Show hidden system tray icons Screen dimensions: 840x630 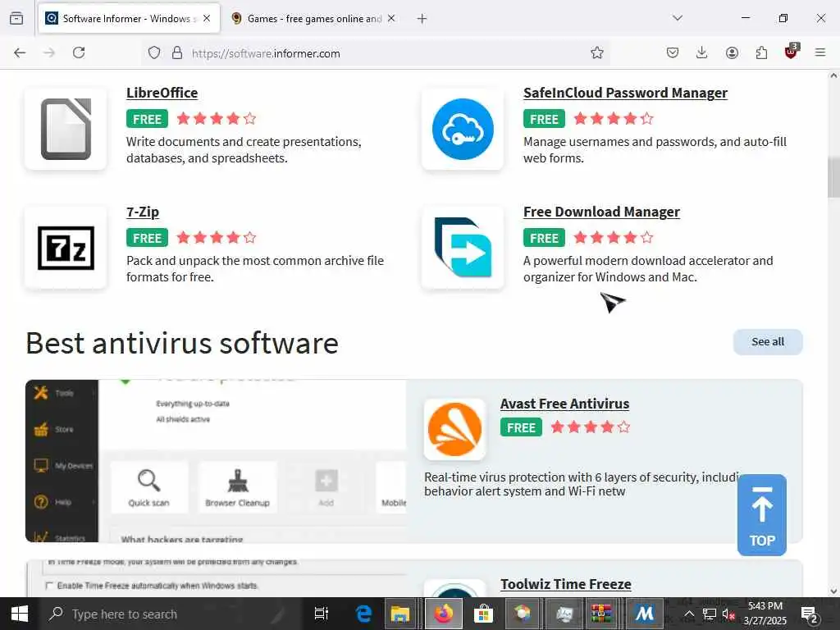pyautogui.click(x=689, y=614)
